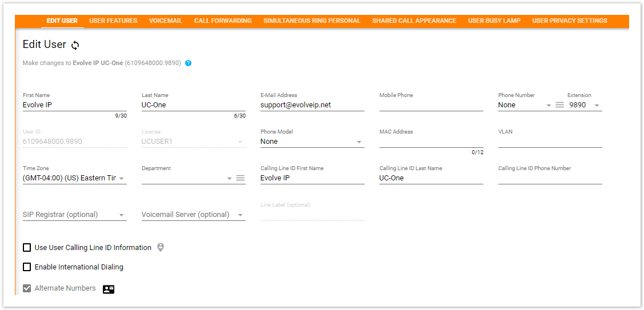The image size is (644, 310).
Task: Click into the MAC Address field
Action: (431, 142)
